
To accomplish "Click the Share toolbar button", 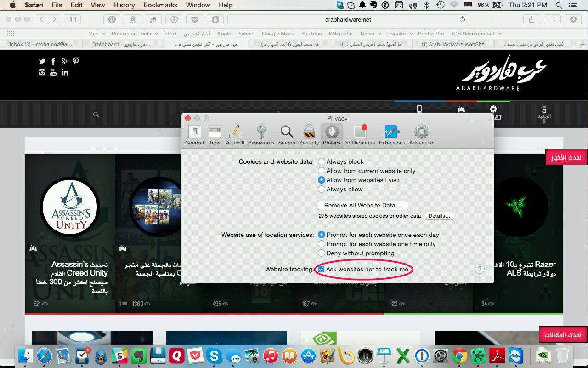I will [x=531, y=19].
